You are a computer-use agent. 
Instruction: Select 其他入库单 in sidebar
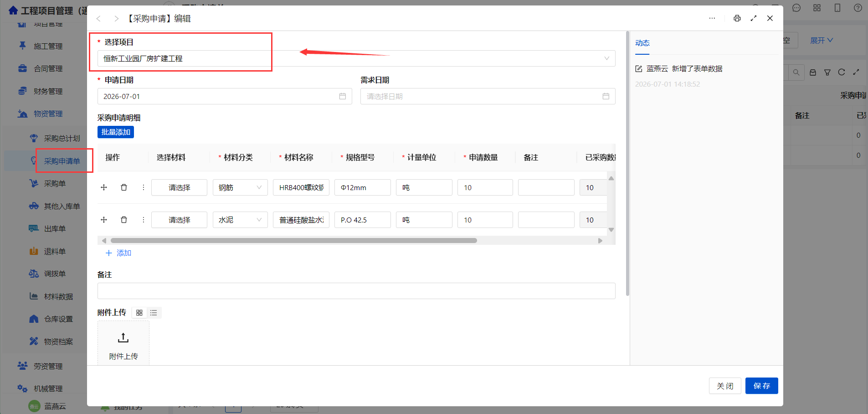[x=62, y=206]
